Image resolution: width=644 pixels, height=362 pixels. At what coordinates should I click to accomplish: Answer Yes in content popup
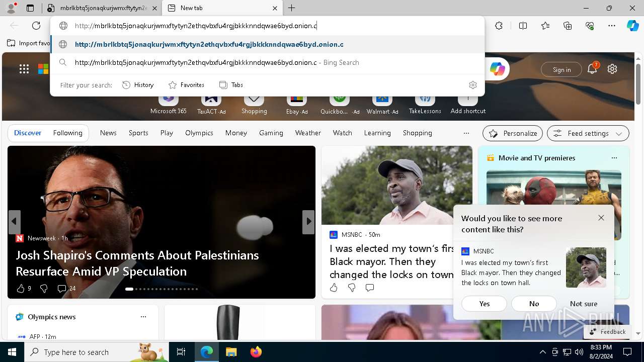(x=485, y=304)
